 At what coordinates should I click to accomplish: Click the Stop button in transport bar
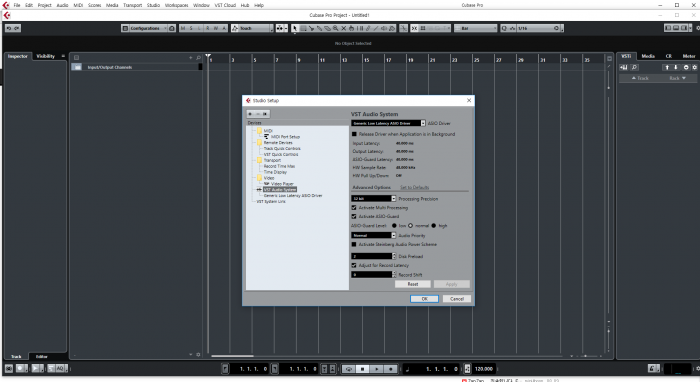pos(362,369)
